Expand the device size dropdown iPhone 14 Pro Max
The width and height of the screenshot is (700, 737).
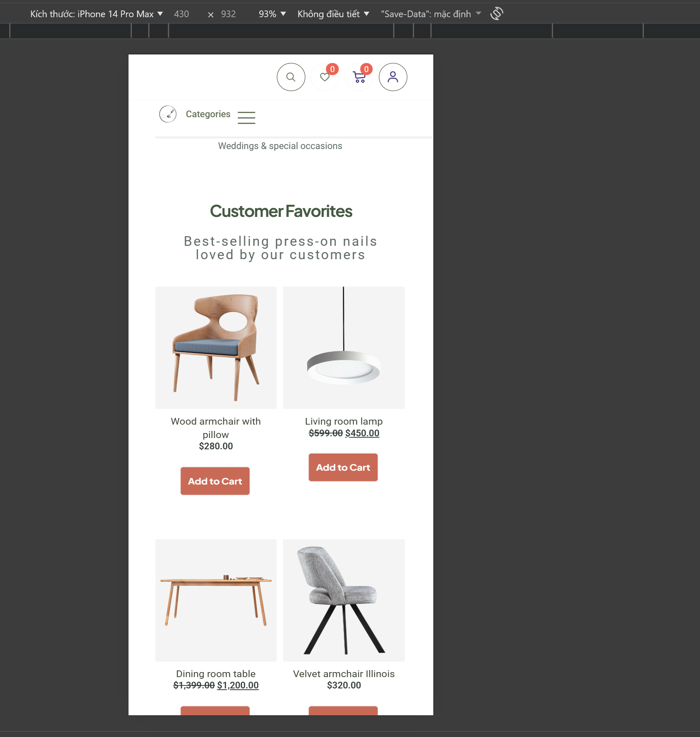click(96, 14)
